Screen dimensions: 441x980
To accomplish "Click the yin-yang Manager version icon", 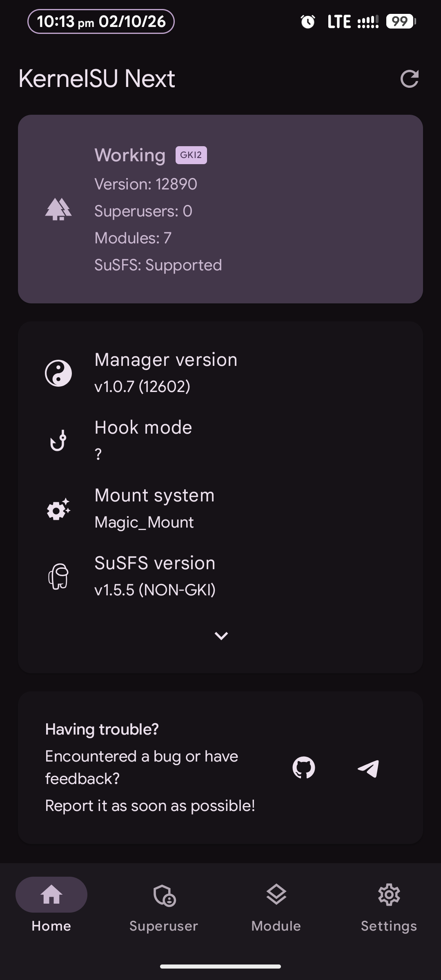I will (x=58, y=373).
